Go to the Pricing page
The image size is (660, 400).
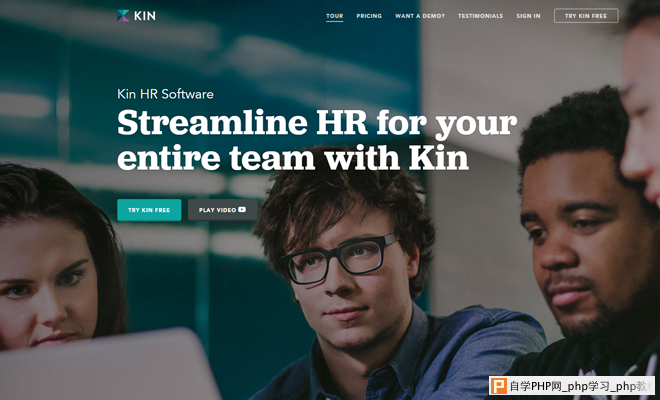[x=369, y=16]
